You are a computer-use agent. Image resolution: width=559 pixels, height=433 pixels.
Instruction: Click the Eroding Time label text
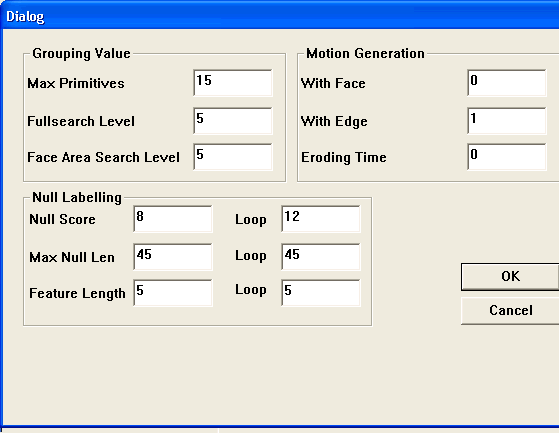[x=344, y=157]
